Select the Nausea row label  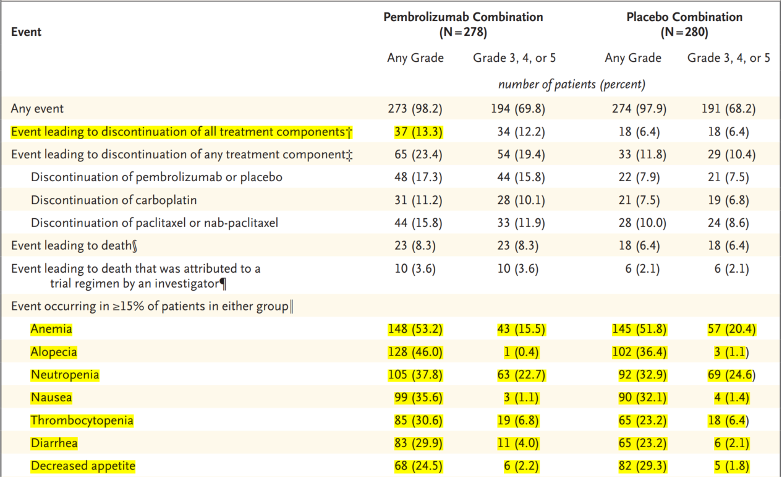(50, 397)
